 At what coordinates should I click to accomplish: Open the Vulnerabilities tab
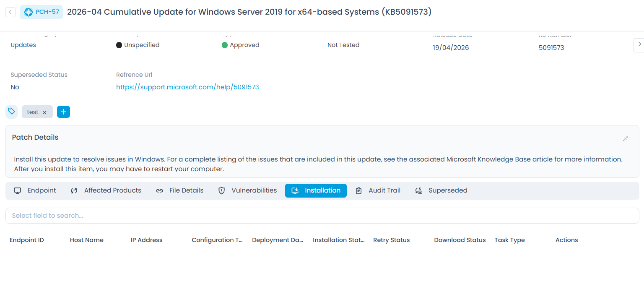tap(248, 190)
